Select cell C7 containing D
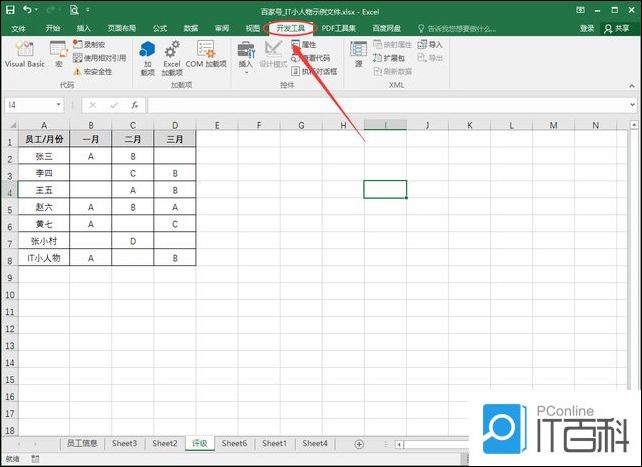642x467 pixels. click(x=133, y=241)
